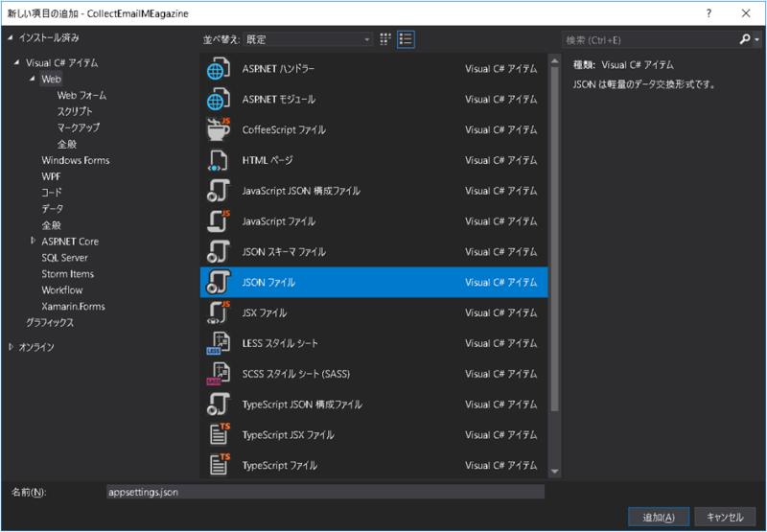Screen dimensions: 767x532
Task: Click the 名前 input field with appsettings.json
Action: tap(325, 492)
